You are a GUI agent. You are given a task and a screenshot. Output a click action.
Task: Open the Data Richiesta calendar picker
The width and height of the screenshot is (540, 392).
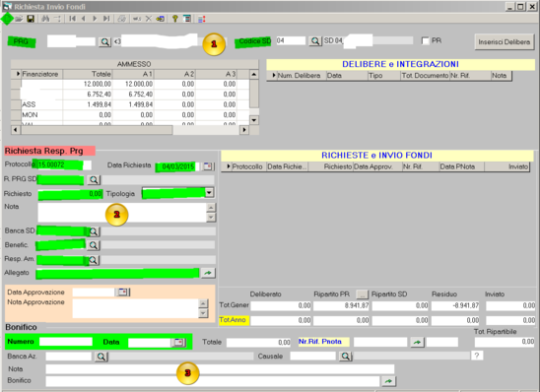[208, 166]
